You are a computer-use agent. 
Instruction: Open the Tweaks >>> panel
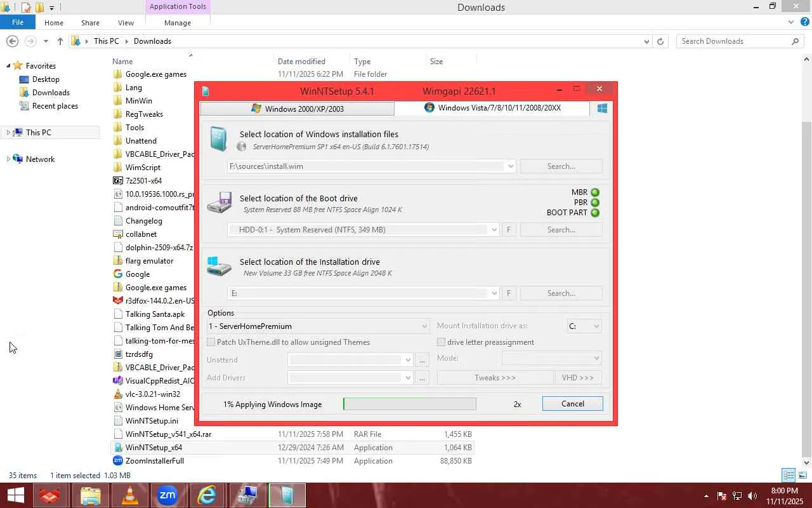tap(495, 378)
